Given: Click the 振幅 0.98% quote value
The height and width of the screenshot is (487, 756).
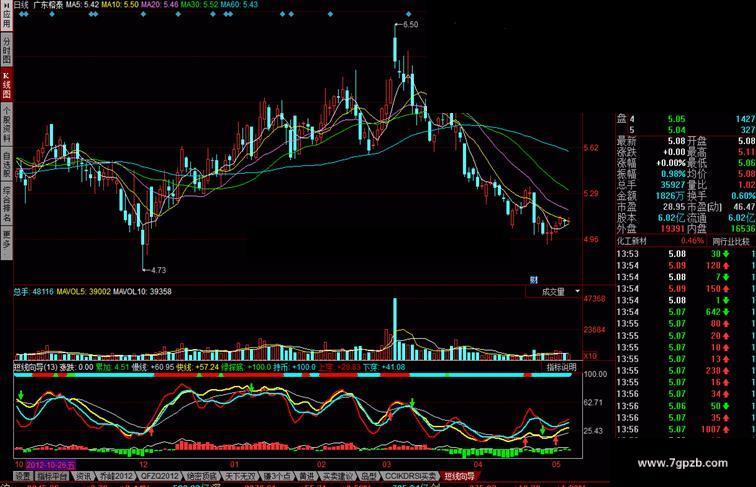Looking at the screenshot, I should (673, 174).
